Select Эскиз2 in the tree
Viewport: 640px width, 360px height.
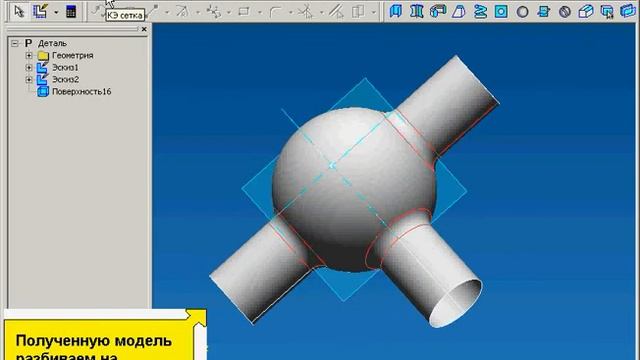(x=65, y=79)
